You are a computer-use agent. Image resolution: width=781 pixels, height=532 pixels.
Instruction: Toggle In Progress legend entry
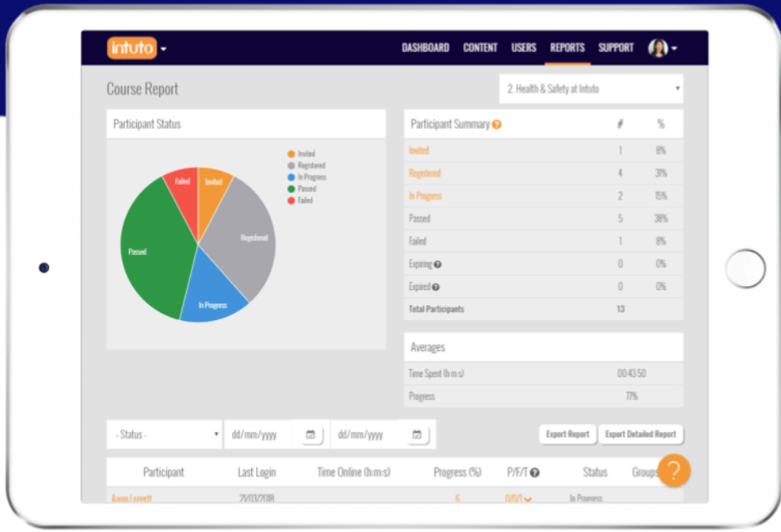[307, 177]
